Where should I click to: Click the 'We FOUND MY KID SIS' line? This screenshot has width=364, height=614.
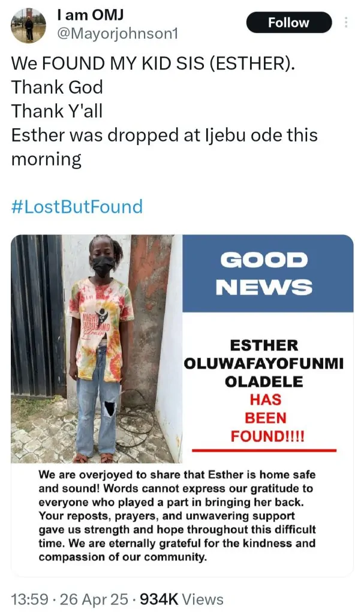tap(153, 64)
